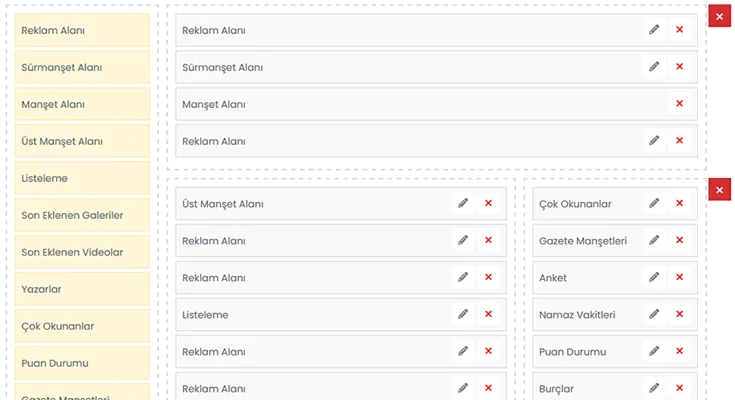Remove the Sürmanşet Alanı layout row
The width and height of the screenshot is (735, 400).
(x=679, y=67)
